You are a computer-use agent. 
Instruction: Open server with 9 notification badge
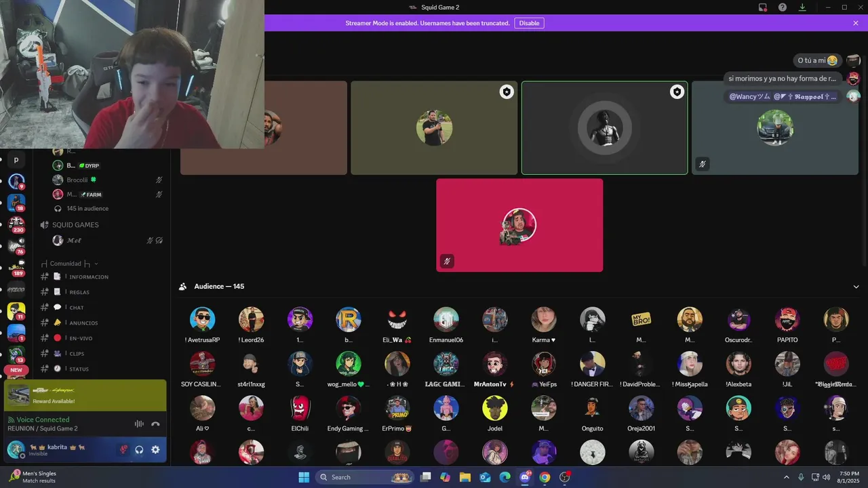[16, 182]
